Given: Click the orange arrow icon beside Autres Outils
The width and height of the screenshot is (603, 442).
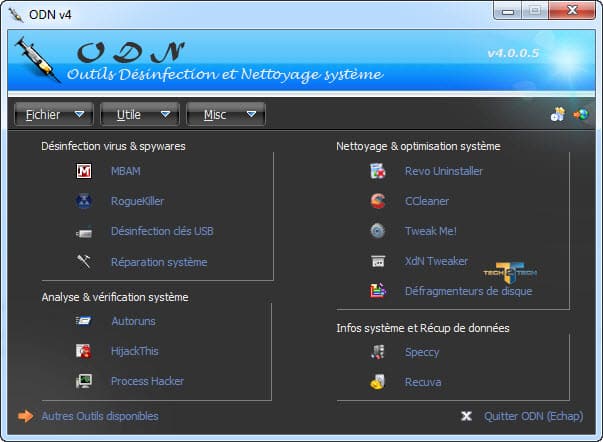Looking at the screenshot, I should coord(26,416).
